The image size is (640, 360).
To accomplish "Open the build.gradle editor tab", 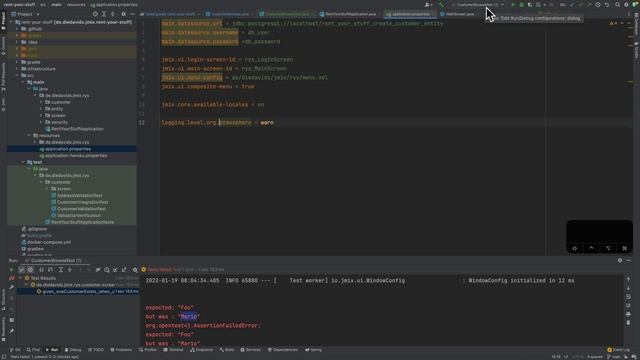I will 170,14.
